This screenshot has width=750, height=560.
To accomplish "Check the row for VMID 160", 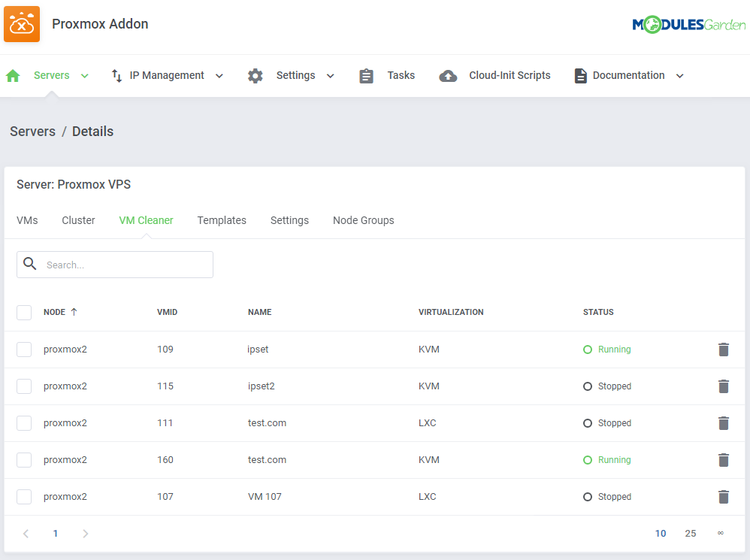I will 24,460.
